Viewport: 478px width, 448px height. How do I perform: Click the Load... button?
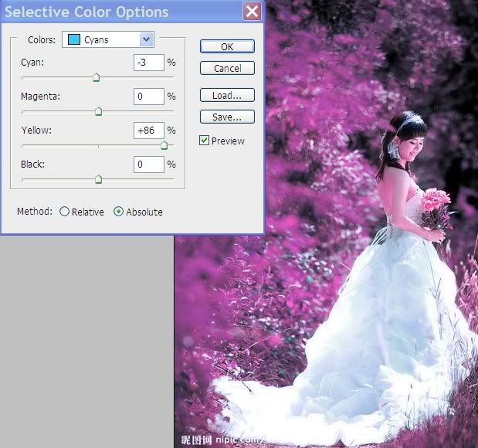point(226,96)
